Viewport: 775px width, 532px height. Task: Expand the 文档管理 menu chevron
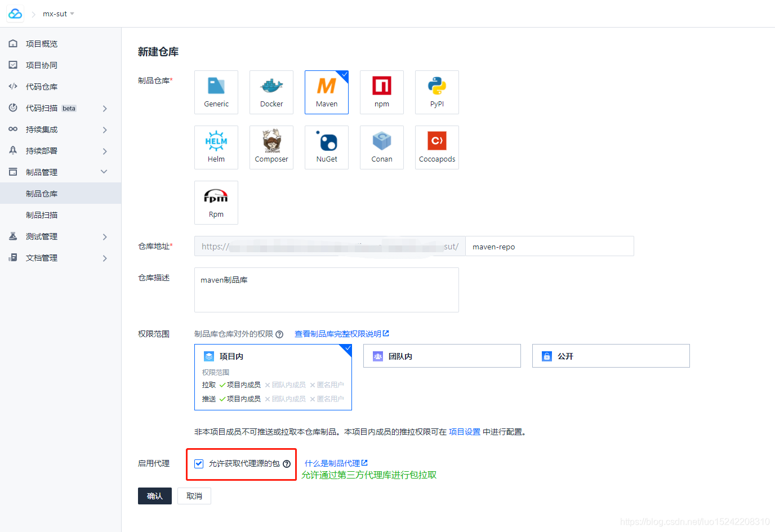click(105, 258)
